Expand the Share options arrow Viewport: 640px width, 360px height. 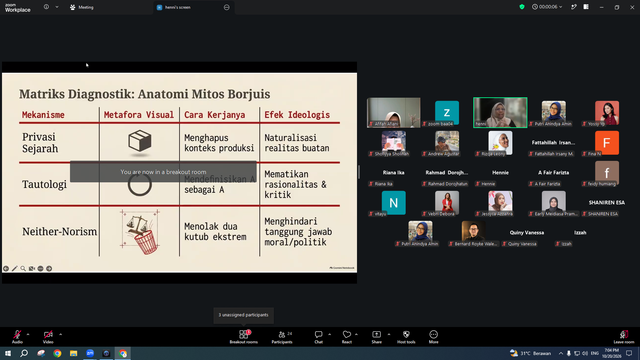click(x=389, y=334)
